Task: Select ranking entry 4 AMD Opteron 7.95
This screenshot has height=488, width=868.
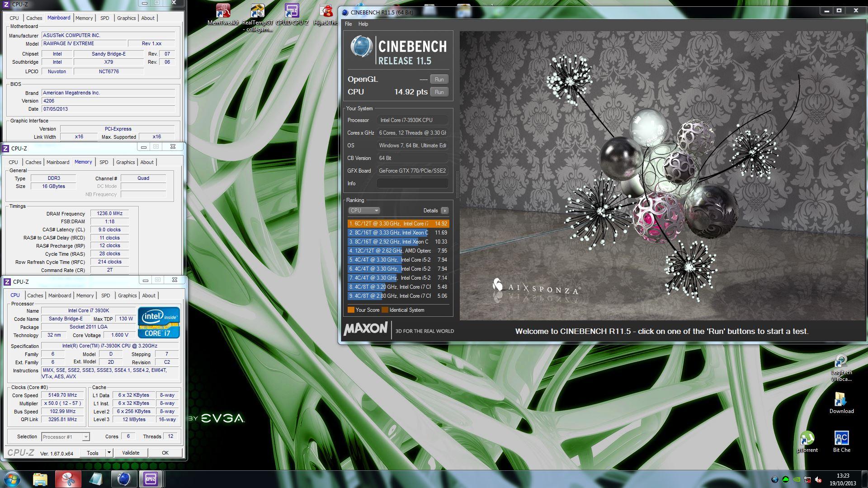Action: (x=398, y=251)
